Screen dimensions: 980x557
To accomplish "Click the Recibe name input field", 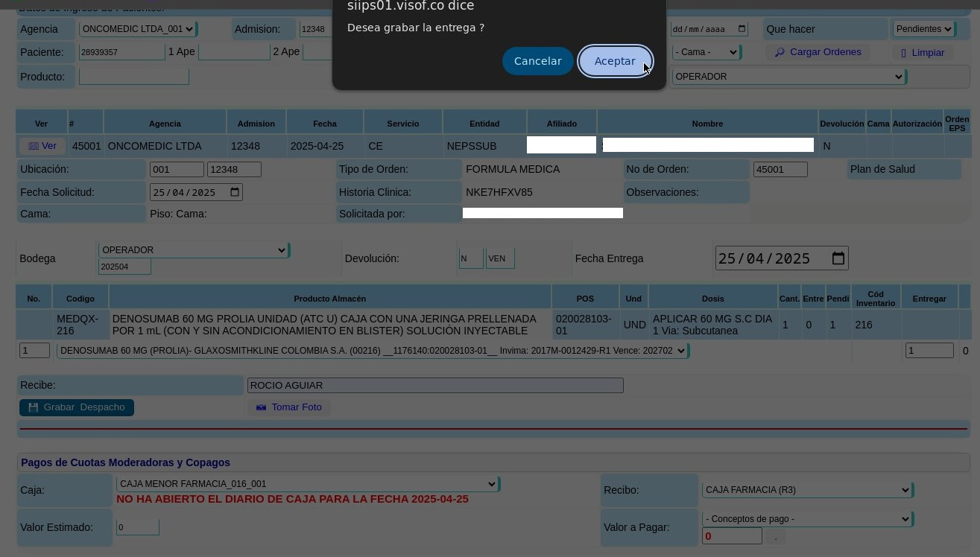I will [434, 385].
